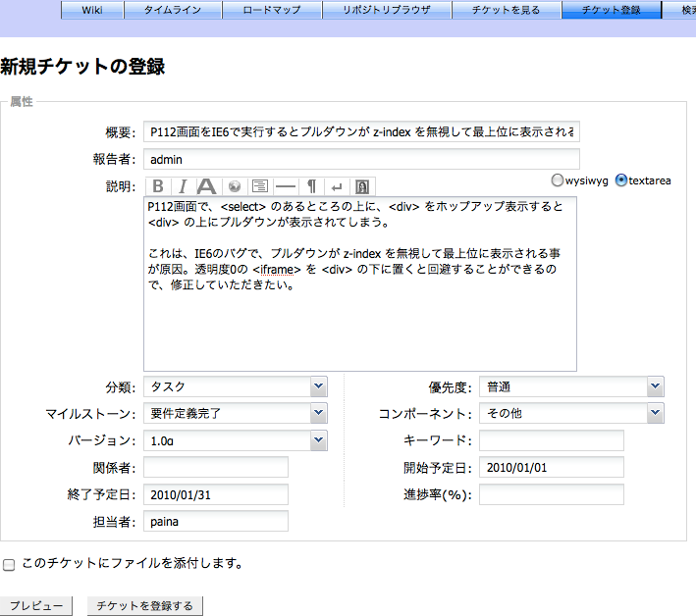
Task: Click the キーワード input field
Action: point(552,440)
